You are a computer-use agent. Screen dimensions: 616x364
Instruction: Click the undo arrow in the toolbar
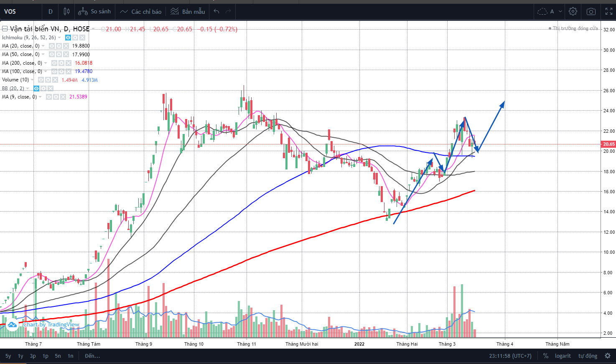click(x=216, y=11)
